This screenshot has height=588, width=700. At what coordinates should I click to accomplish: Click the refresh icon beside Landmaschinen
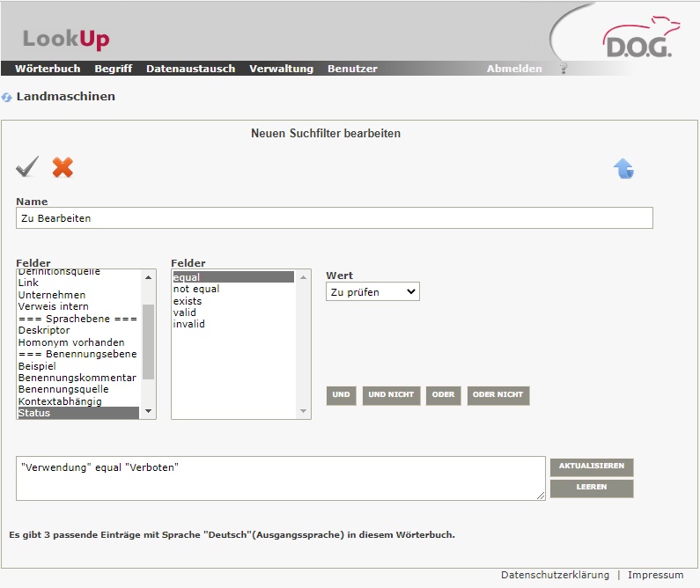[7, 97]
